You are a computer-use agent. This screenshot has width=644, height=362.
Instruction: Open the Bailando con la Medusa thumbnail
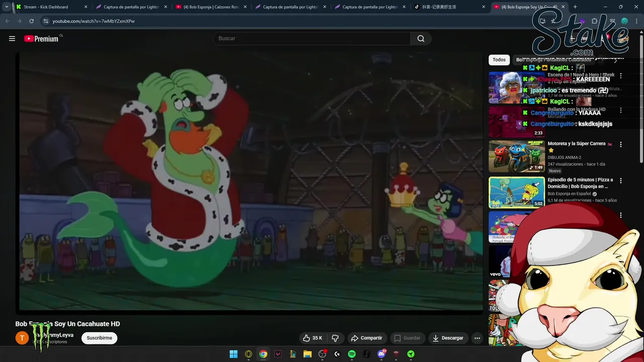[x=517, y=122]
